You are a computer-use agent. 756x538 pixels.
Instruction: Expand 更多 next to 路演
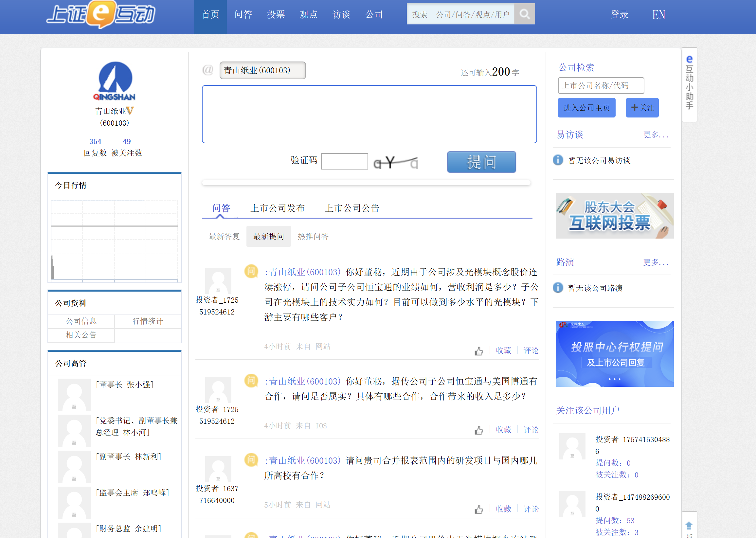click(655, 262)
